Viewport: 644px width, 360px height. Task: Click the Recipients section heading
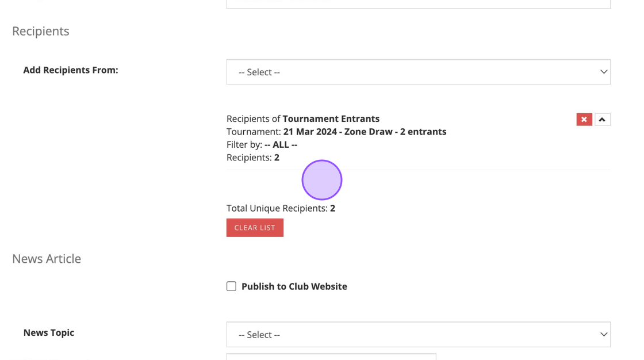tap(41, 31)
